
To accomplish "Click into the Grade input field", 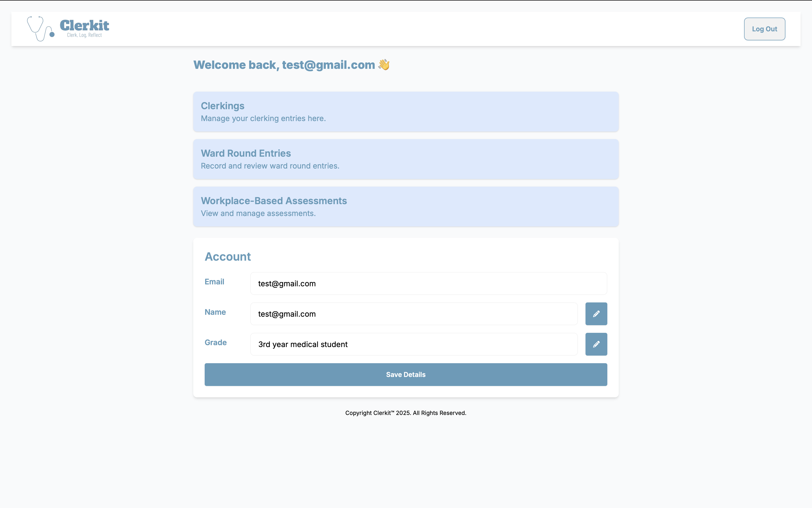I will tap(414, 344).
